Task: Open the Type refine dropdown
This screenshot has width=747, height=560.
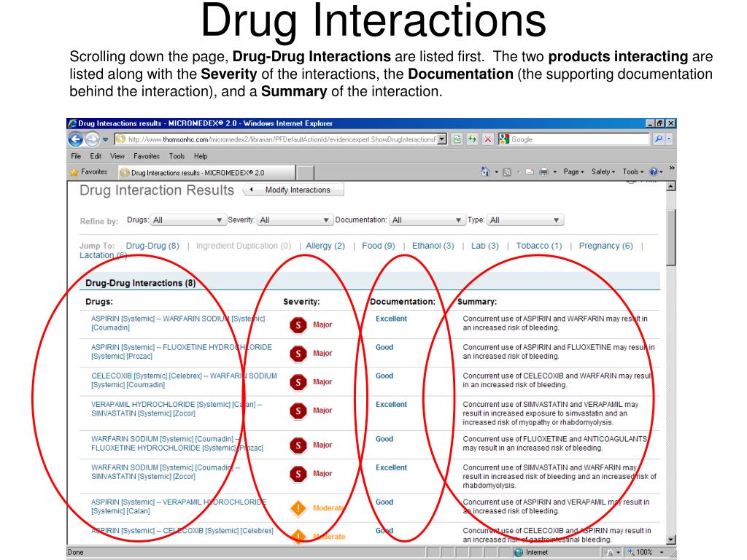Action: 525,220
